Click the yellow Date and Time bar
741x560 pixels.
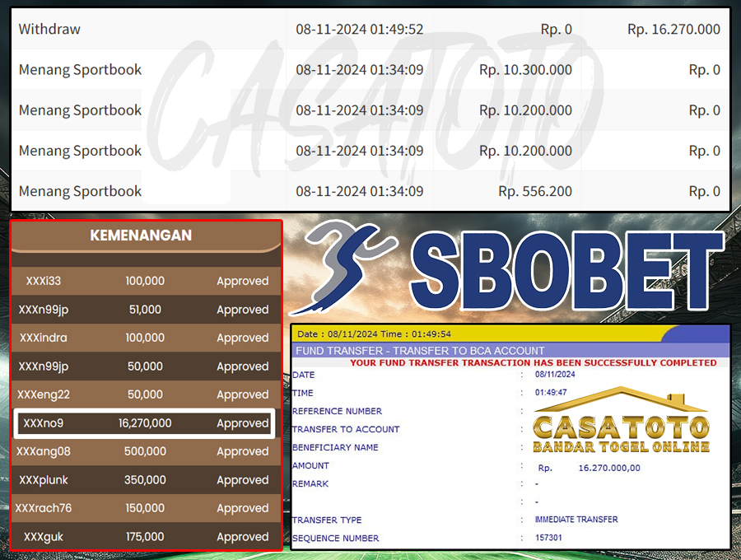[510, 334]
